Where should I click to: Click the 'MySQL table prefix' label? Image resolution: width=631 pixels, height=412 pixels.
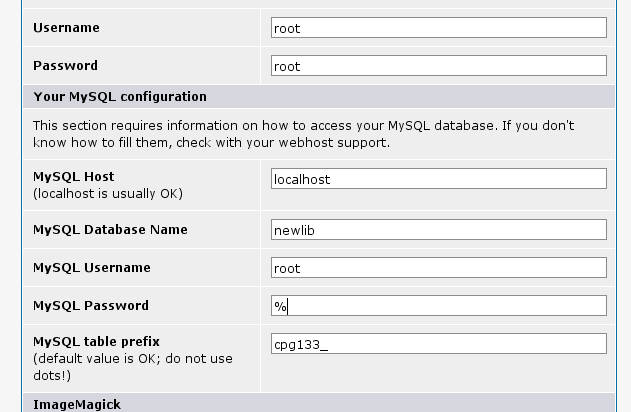[x=96, y=343]
